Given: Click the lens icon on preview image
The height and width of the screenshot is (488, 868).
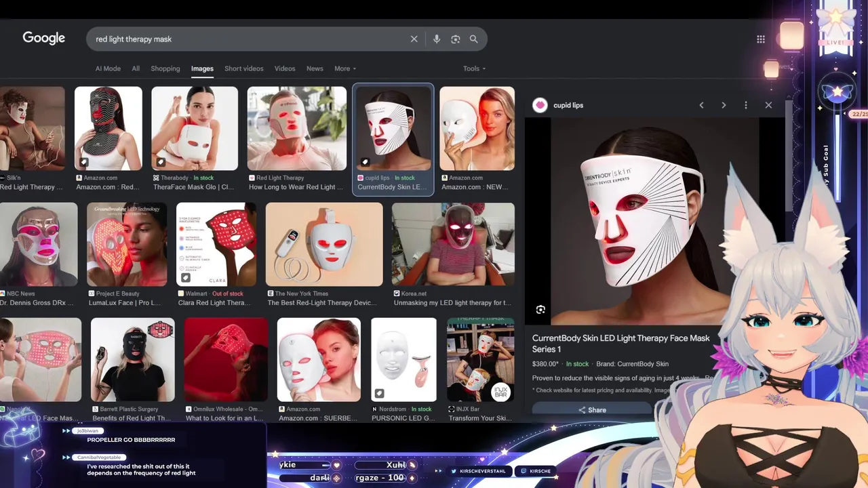Looking at the screenshot, I should (540, 309).
